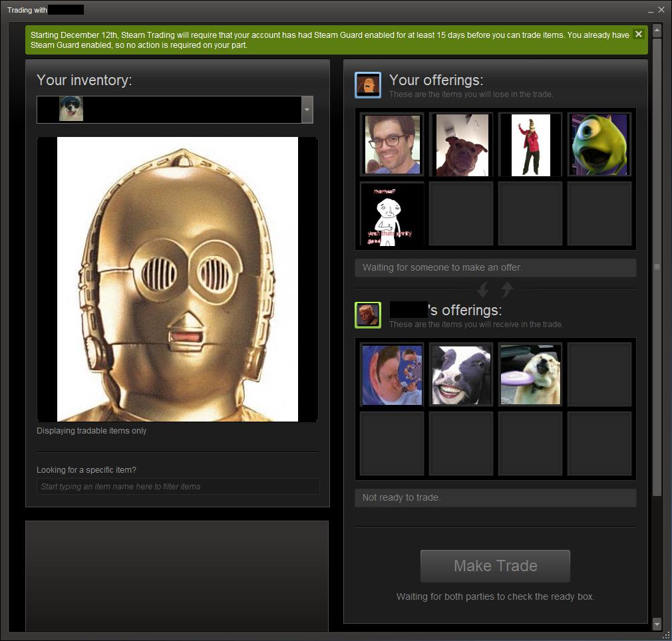Click the 'Not ready to trade.' status bar
The image size is (672, 641).
(x=496, y=497)
